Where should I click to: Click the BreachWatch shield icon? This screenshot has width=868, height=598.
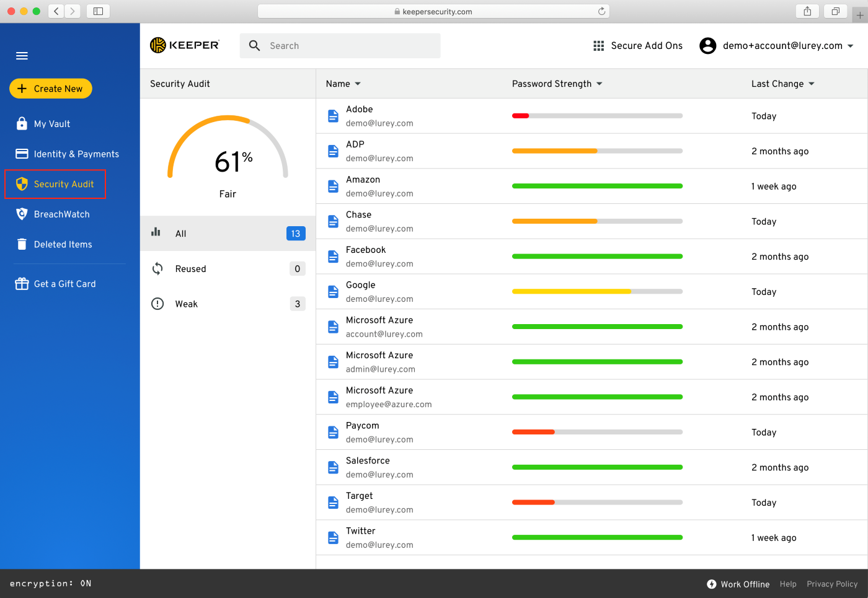22,214
